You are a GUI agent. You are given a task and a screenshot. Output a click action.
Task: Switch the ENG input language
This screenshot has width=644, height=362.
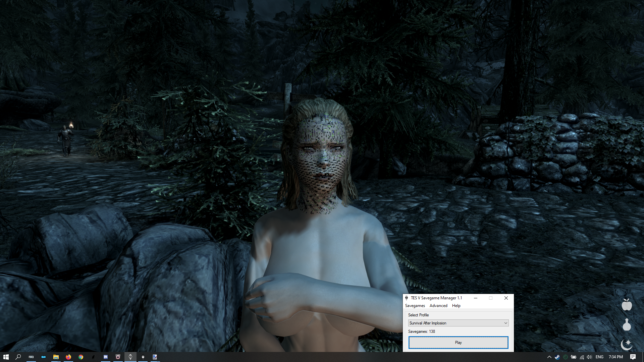(600, 357)
